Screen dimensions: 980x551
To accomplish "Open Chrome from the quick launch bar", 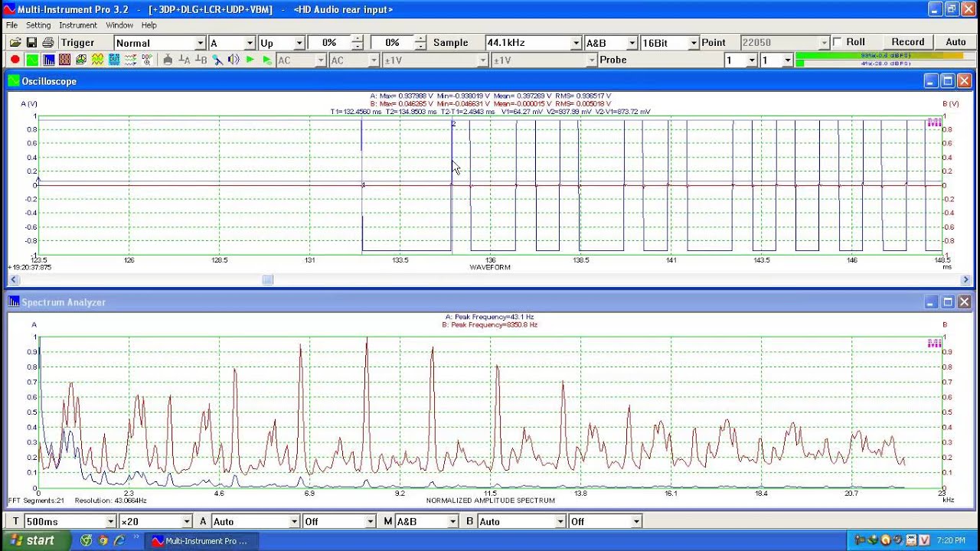I will 103,540.
